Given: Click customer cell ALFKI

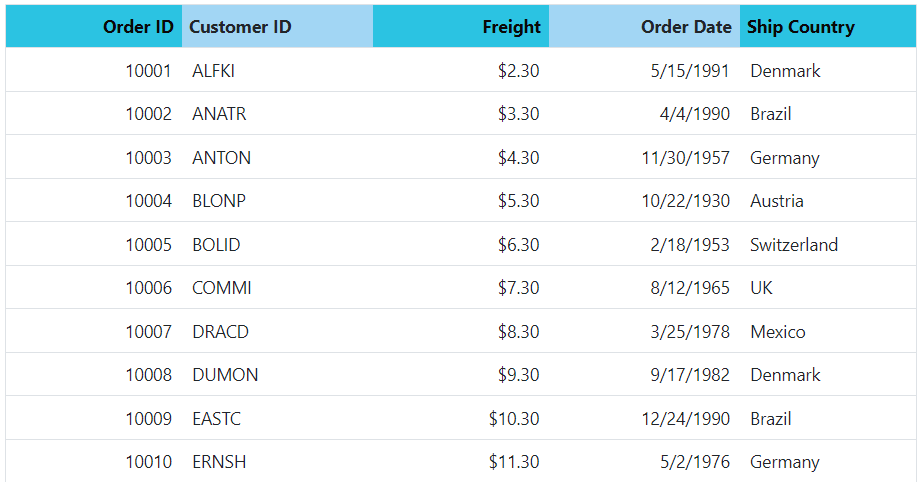Looking at the screenshot, I should [278, 70].
